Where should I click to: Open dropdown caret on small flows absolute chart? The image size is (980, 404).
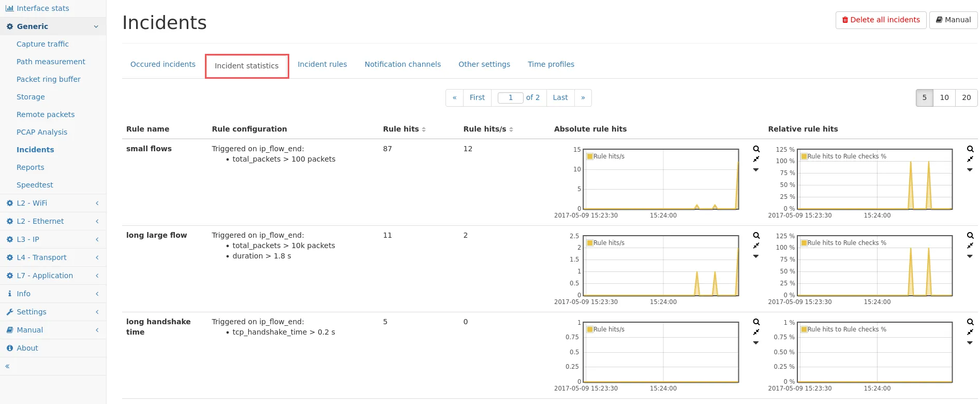[756, 170]
